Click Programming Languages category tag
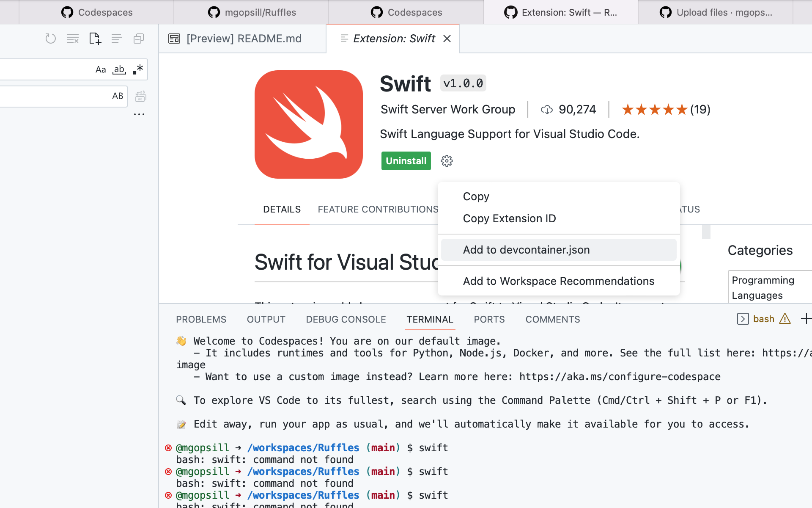Image resolution: width=812 pixels, height=508 pixels. pos(770,287)
